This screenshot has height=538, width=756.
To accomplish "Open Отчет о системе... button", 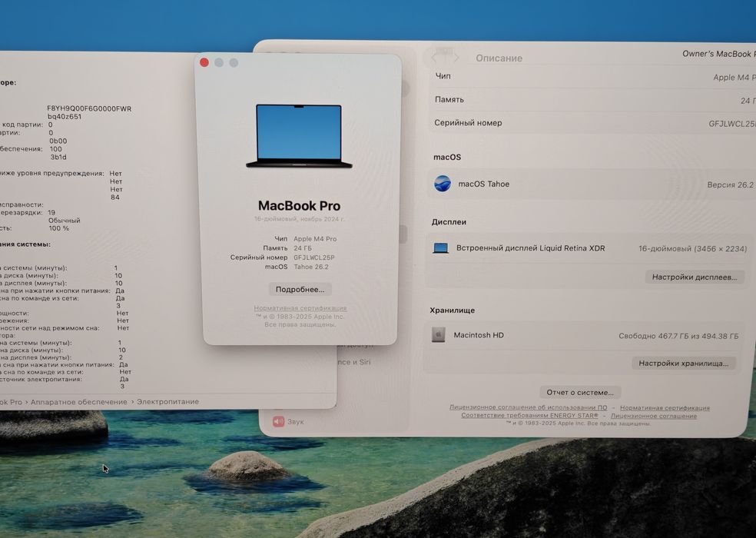I will (580, 392).
